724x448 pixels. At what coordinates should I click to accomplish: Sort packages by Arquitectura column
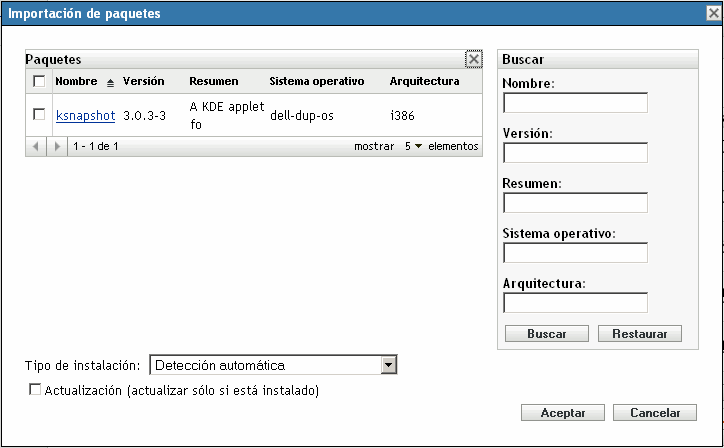coord(424,81)
